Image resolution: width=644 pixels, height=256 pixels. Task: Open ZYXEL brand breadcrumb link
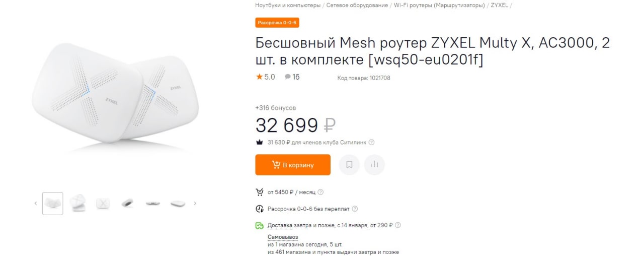[499, 6]
